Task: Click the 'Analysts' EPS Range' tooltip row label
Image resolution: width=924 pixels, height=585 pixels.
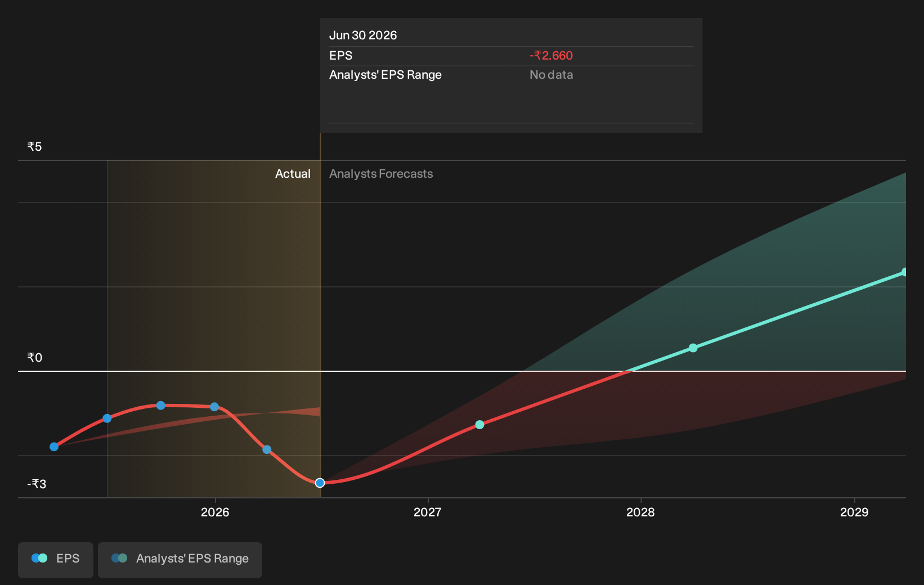Action: (385, 75)
